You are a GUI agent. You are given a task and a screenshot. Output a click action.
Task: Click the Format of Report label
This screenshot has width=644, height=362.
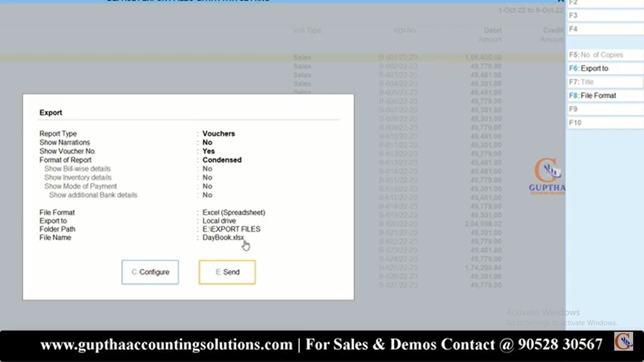(x=66, y=160)
